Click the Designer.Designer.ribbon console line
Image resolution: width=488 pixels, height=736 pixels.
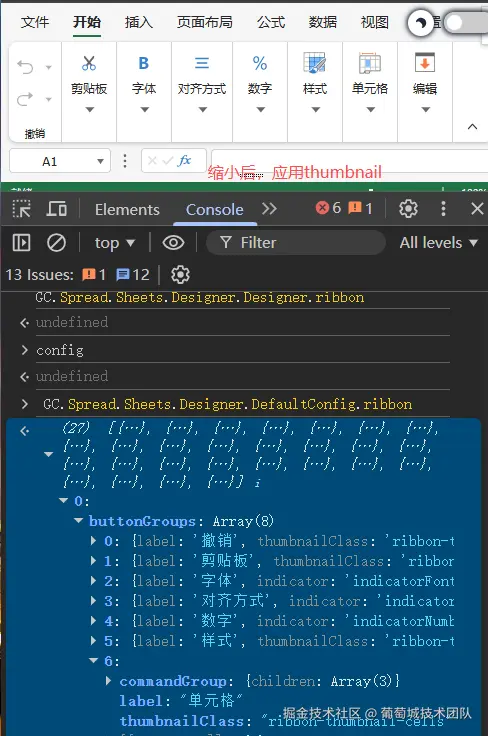point(200,297)
